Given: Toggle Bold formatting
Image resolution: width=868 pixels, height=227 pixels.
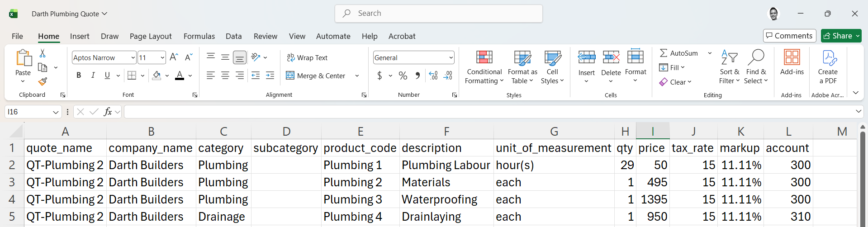Looking at the screenshot, I should pos(79,76).
